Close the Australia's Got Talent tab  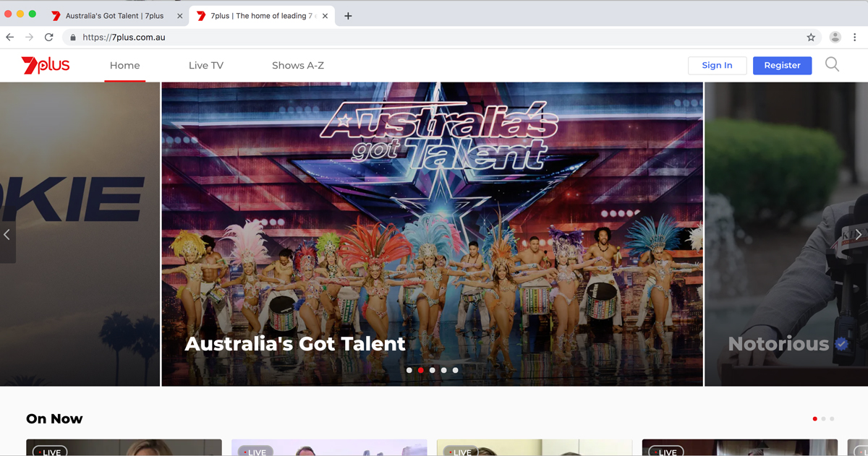tap(179, 16)
